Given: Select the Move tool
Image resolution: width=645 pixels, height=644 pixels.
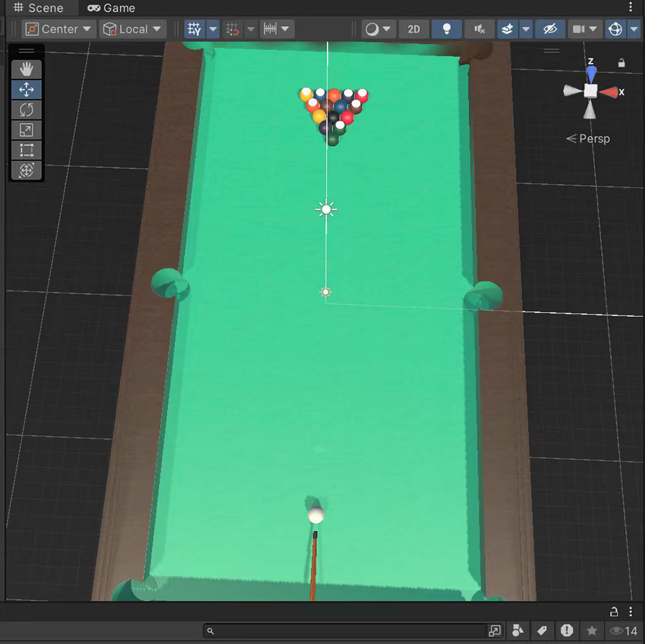Looking at the screenshot, I should click(x=27, y=90).
